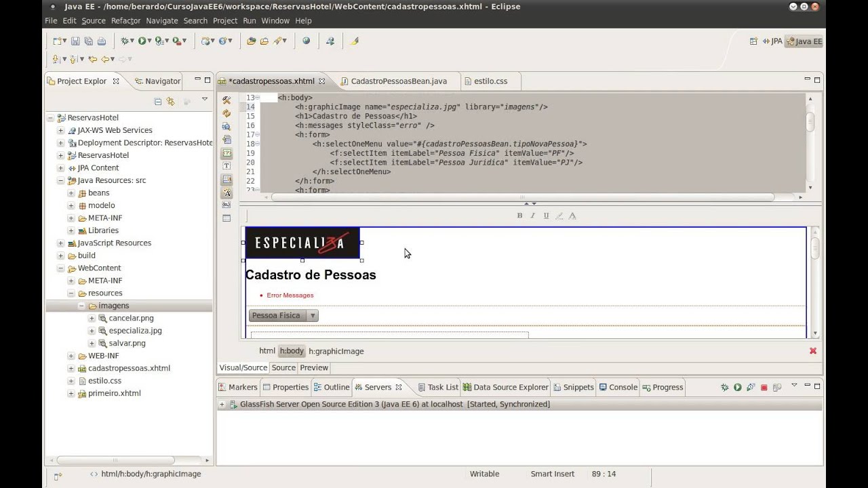This screenshot has height=488, width=868.
Task: Switch to estilo.css editor tab
Action: tap(490, 81)
